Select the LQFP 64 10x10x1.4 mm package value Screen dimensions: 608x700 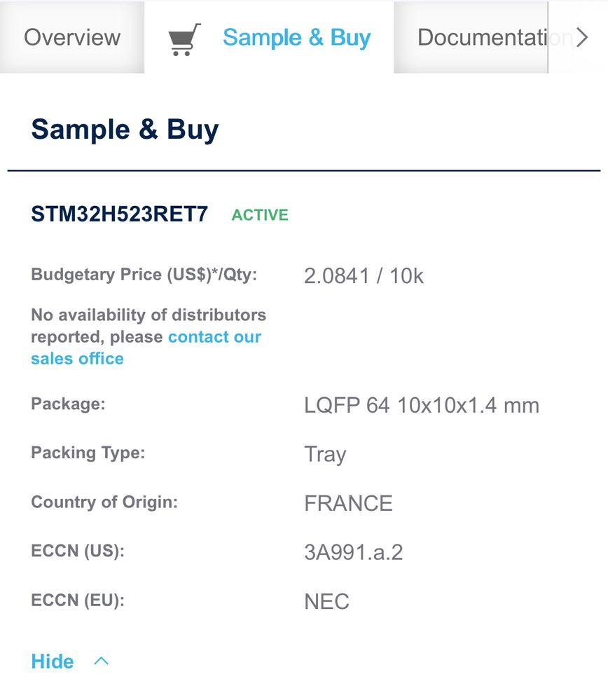421,405
